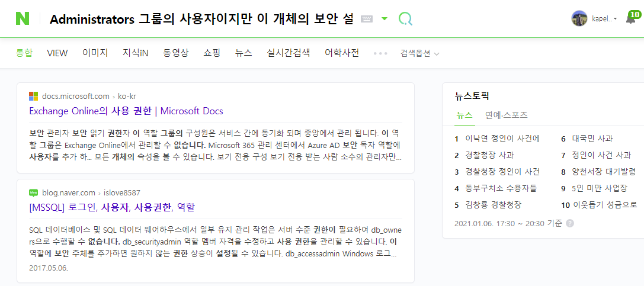
Task: Click the green search magnifier button
Action: pos(405,19)
